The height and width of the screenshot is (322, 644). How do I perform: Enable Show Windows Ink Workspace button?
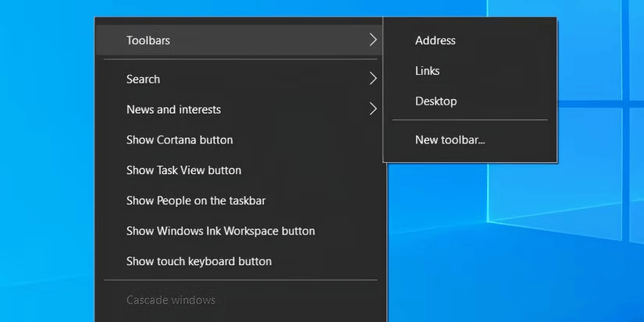(x=220, y=231)
